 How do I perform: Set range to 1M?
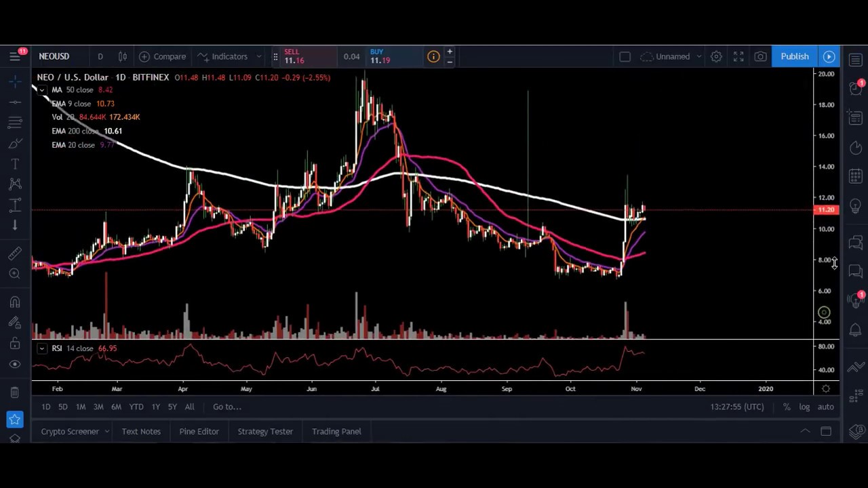click(81, 407)
